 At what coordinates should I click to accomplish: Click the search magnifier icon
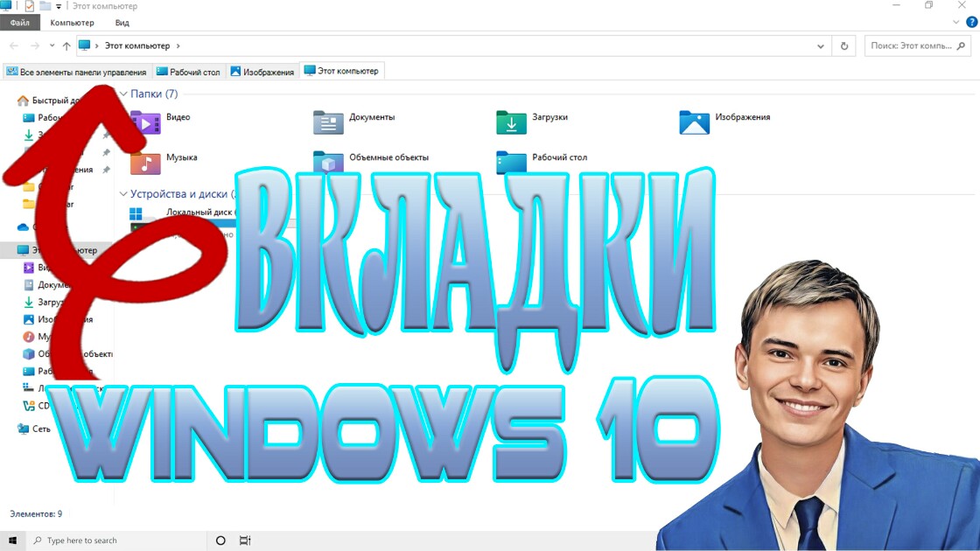(x=962, y=45)
